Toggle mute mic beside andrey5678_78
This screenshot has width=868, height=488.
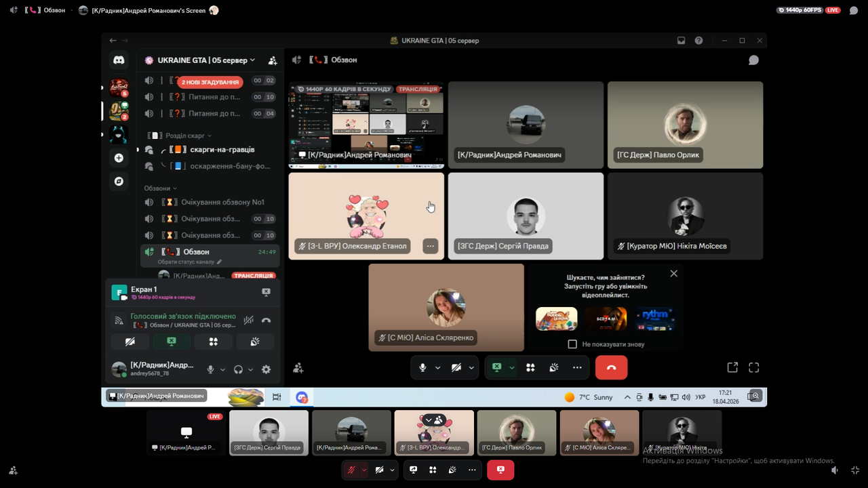click(x=210, y=369)
